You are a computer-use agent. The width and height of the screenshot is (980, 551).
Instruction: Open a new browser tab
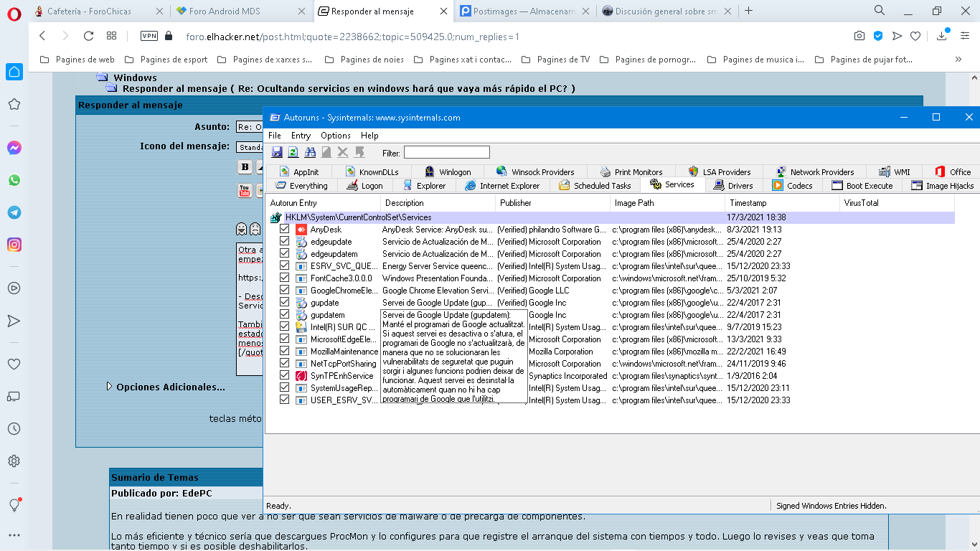pyautogui.click(x=749, y=11)
